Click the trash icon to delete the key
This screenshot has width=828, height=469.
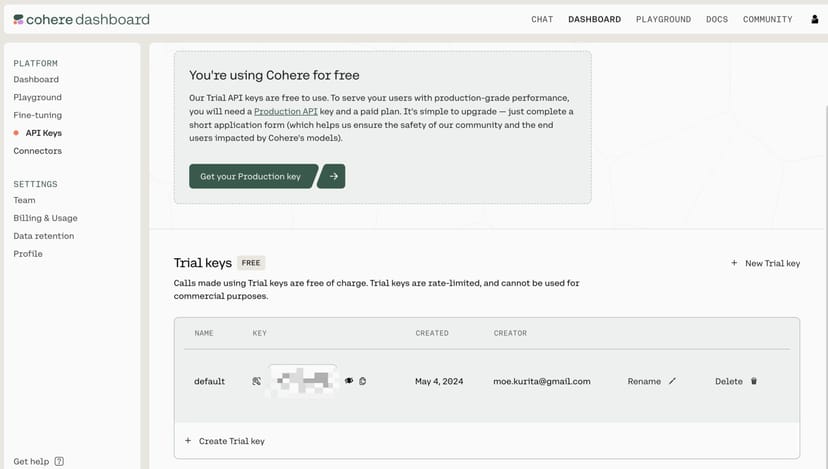tap(754, 381)
